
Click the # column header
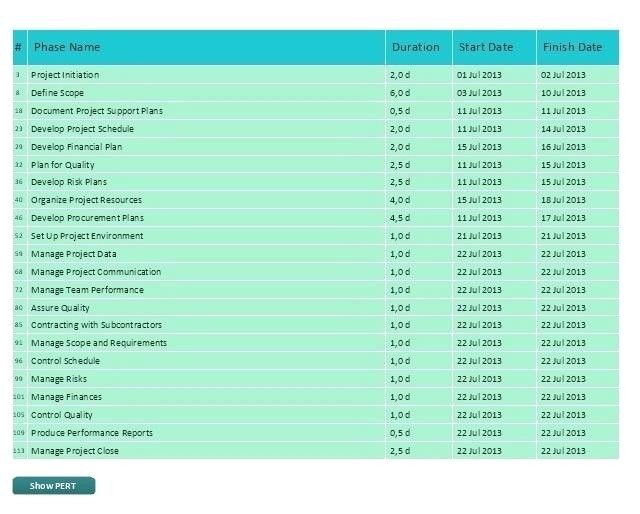coord(18,47)
